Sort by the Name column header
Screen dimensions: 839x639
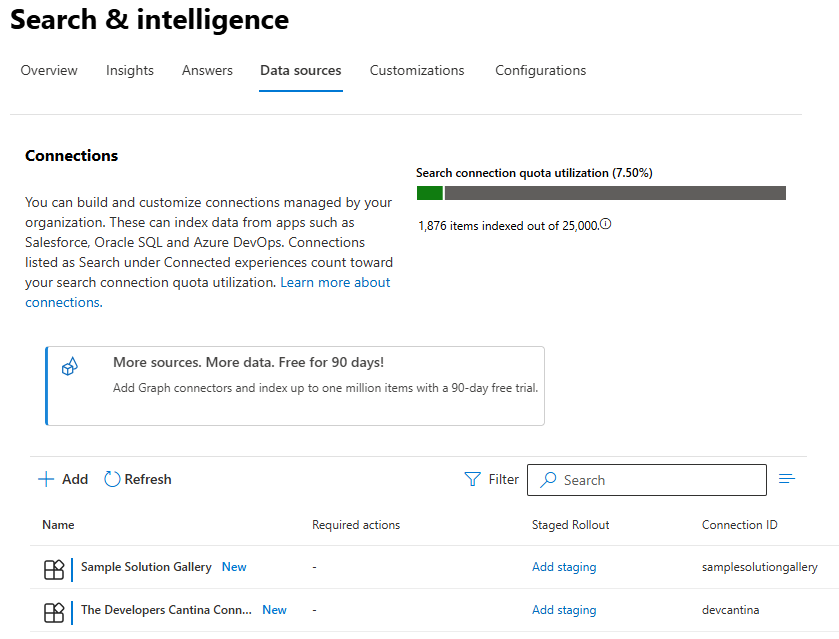pyautogui.click(x=58, y=525)
